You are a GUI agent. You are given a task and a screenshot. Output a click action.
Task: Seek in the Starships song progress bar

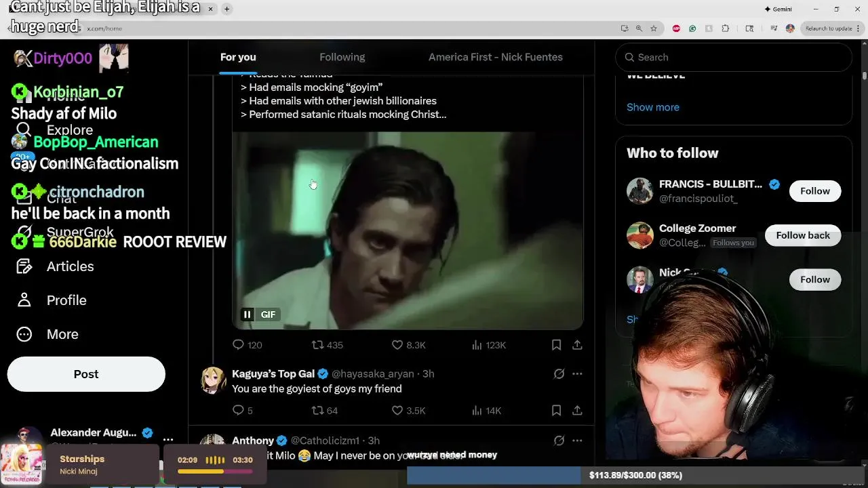click(x=215, y=471)
